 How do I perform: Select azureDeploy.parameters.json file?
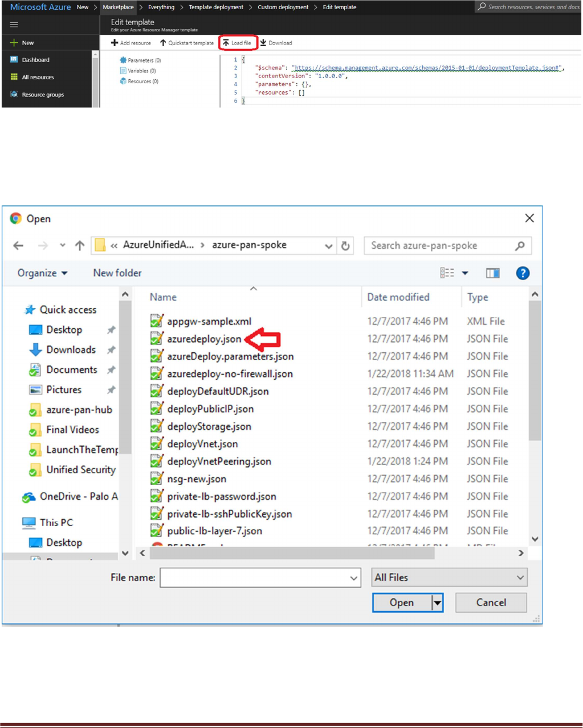[x=230, y=356]
